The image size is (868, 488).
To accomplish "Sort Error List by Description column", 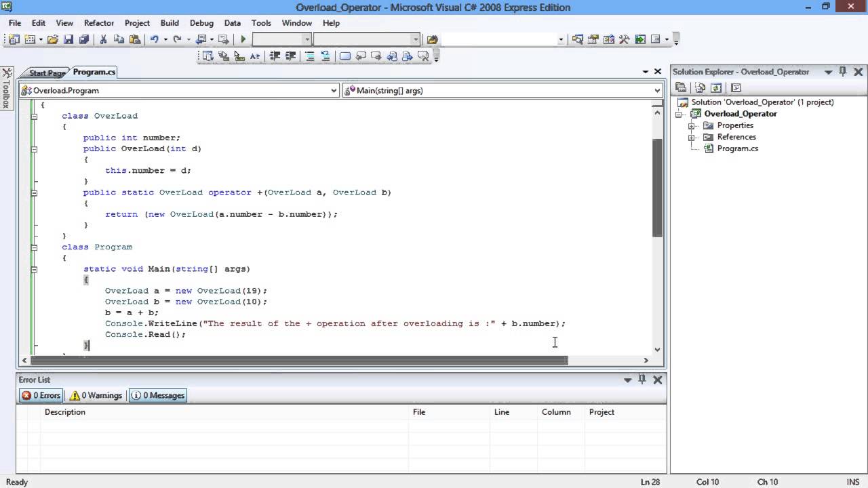I will [224, 411].
